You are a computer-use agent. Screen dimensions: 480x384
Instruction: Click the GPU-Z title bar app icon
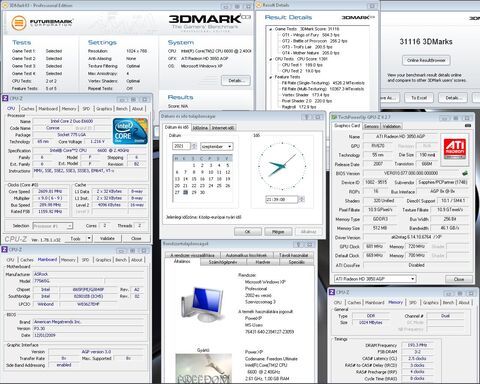[x=334, y=117]
